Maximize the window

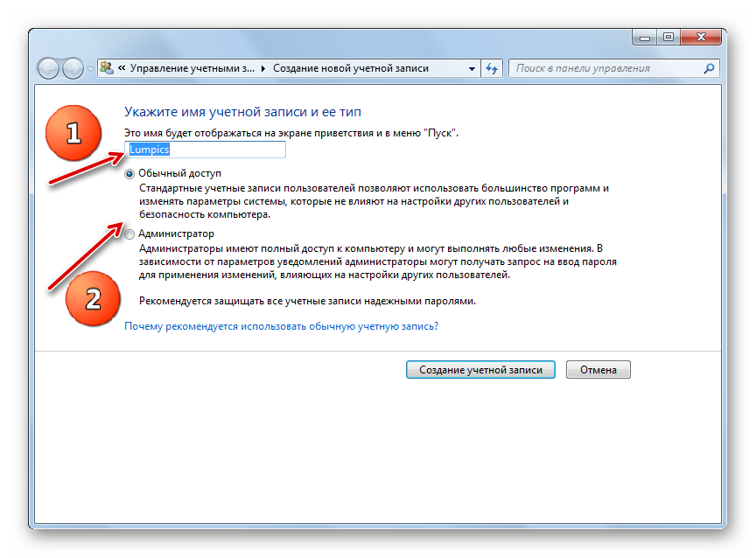coord(668,37)
